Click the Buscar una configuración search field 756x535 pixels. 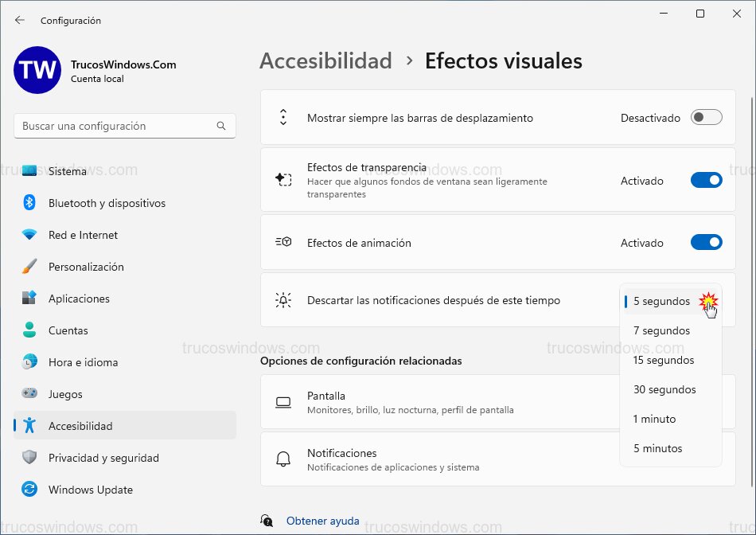[124, 126]
